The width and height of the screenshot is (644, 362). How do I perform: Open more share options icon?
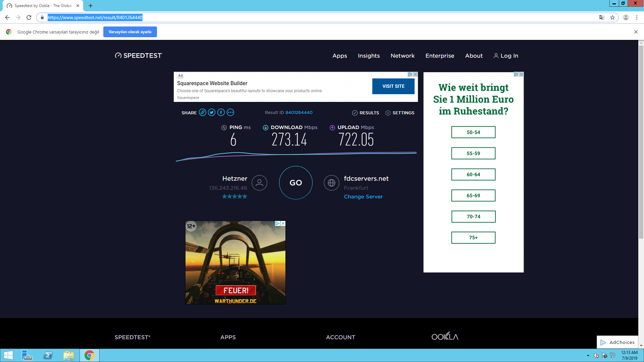[x=230, y=113]
